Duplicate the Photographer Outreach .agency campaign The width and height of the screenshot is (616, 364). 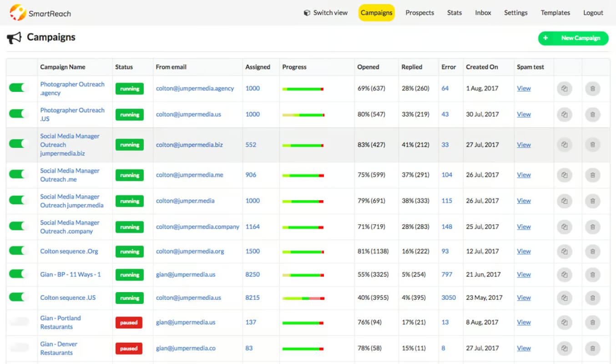tap(565, 89)
